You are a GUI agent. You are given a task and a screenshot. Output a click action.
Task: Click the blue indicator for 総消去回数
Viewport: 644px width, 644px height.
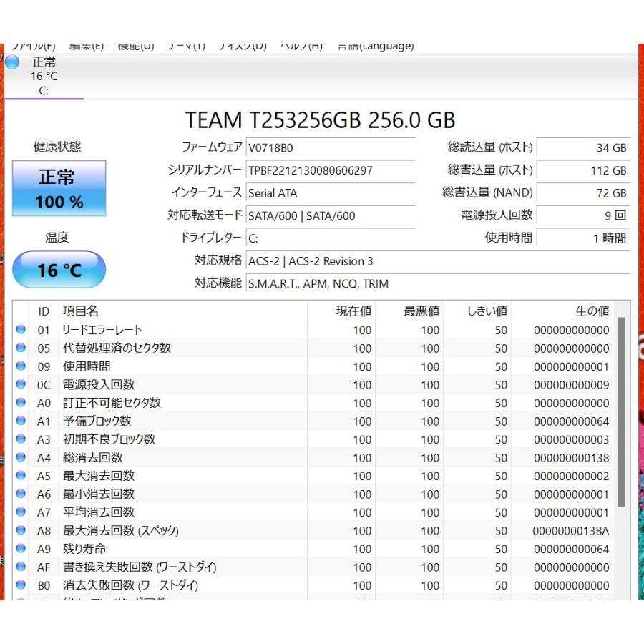(x=22, y=457)
